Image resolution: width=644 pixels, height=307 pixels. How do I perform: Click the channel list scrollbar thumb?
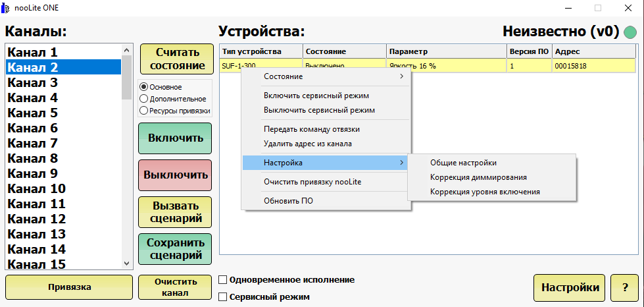[x=126, y=77]
